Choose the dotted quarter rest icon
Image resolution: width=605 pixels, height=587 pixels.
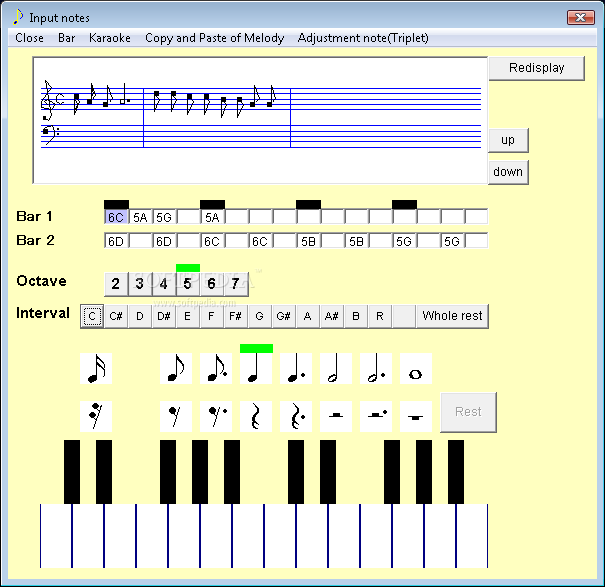point(296,416)
